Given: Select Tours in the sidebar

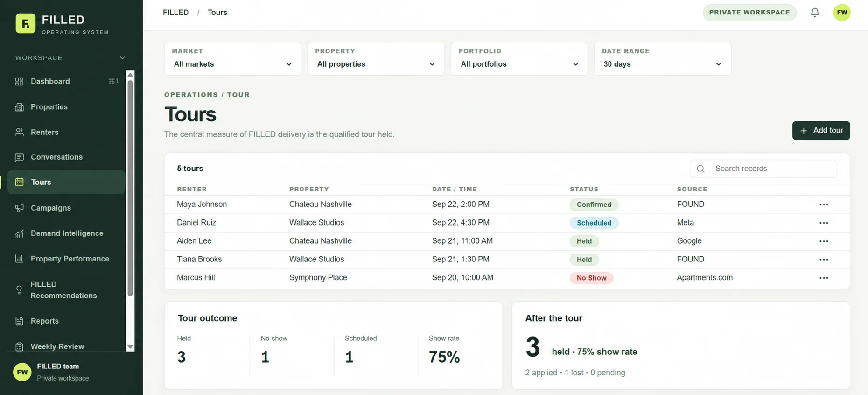Looking at the screenshot, I should (x=66, y=182).
